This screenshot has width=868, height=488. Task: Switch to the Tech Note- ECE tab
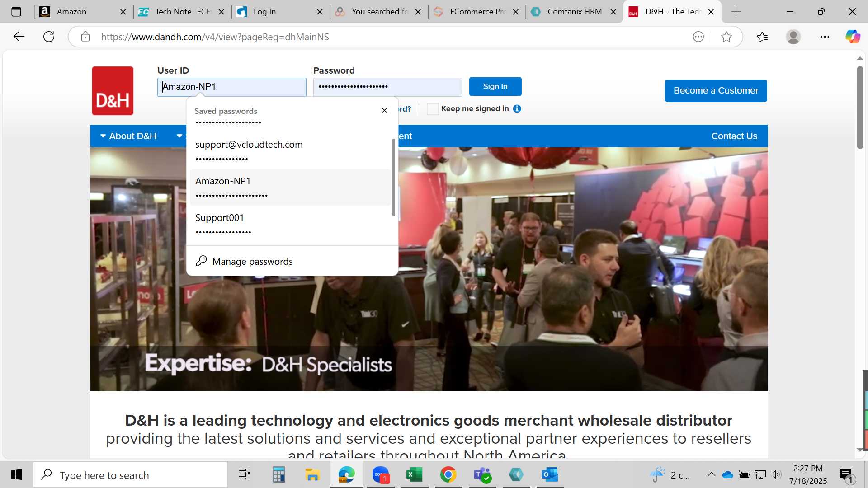pyautogui.click(x=181, y=12)
